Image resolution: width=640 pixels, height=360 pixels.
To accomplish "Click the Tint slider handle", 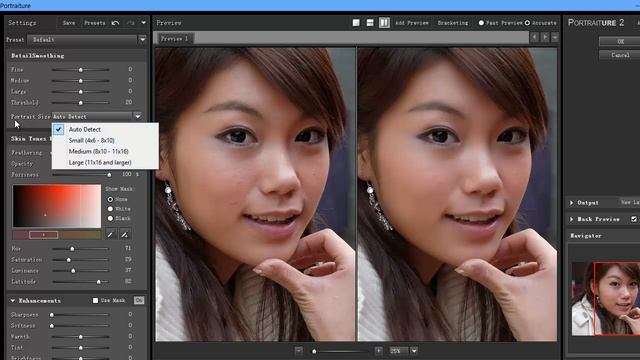I will tap(81, 348).
